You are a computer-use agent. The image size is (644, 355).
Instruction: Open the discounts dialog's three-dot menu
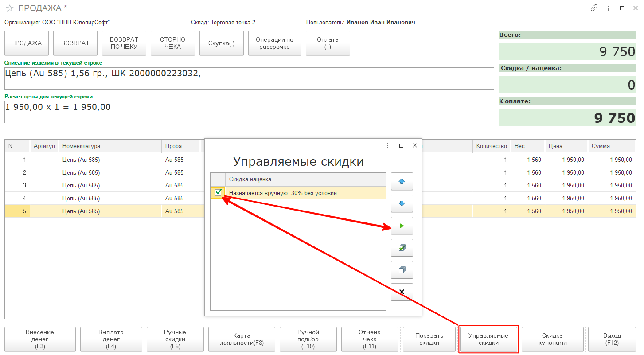click(388, 145)
